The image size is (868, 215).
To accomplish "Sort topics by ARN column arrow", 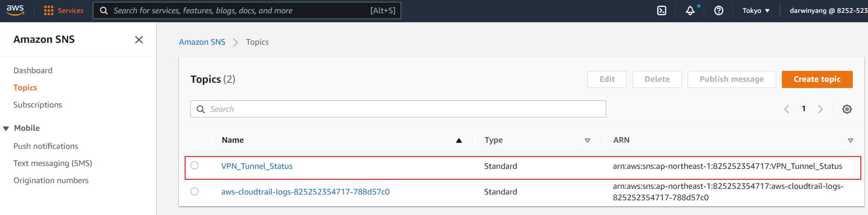I will pos(850,140).
